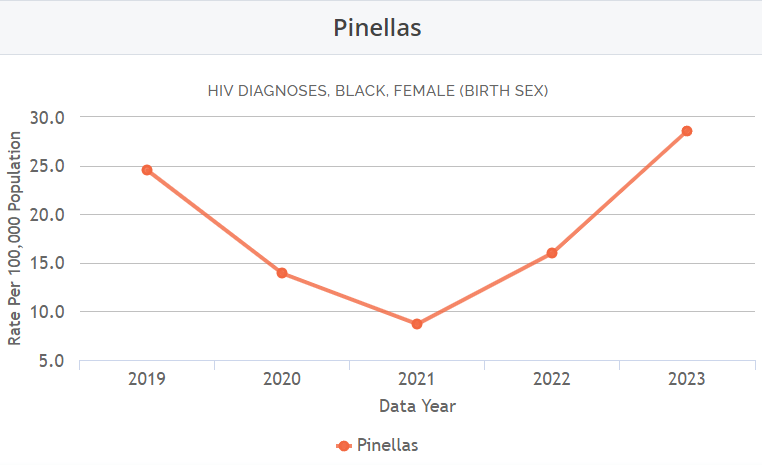Click the 30.0 y-axis label
762x476 pixels.
[x=47, y=117]
